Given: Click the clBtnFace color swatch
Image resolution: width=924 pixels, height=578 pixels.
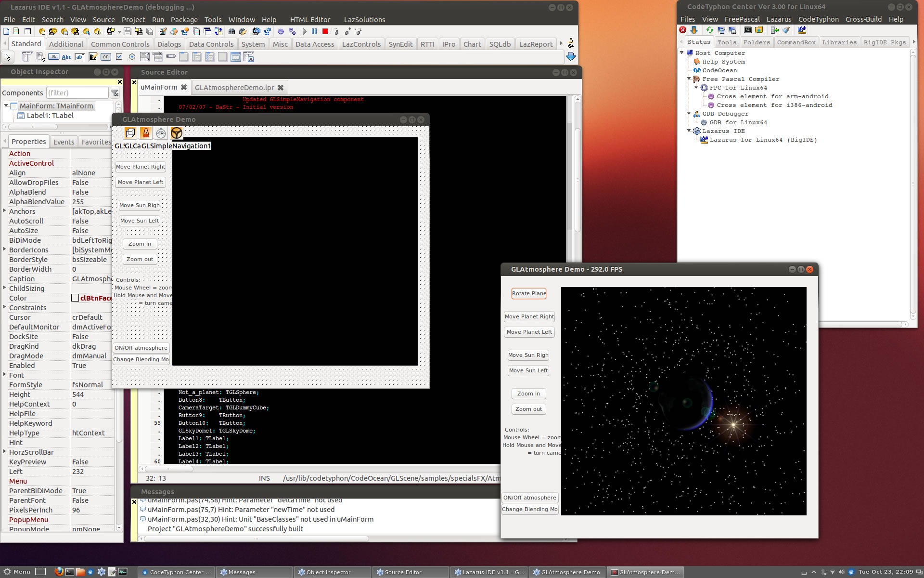Looking at the screenshot, I should click(75, 298).
